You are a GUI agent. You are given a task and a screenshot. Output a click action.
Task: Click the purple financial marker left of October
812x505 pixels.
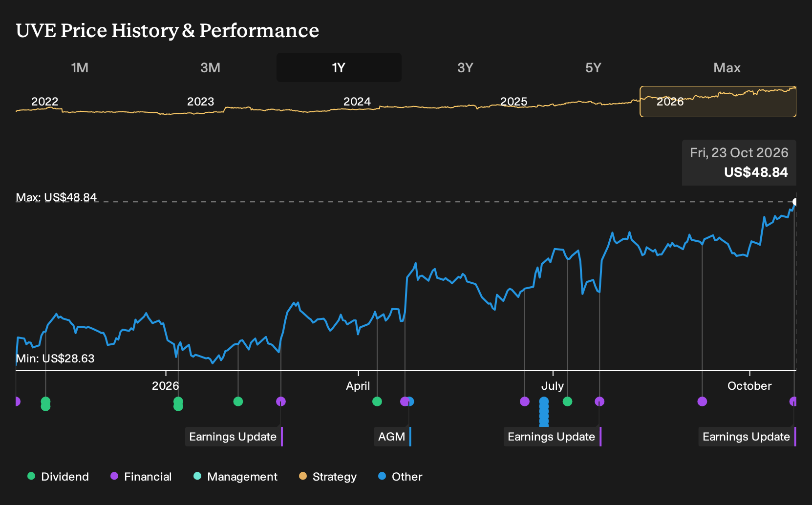pos(702,401)
